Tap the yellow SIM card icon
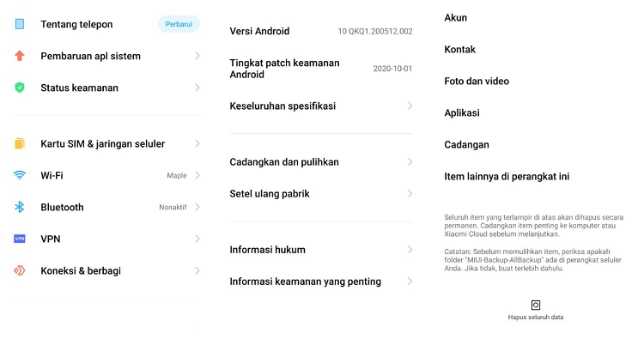The image size is (644, 339). (19, 143)
